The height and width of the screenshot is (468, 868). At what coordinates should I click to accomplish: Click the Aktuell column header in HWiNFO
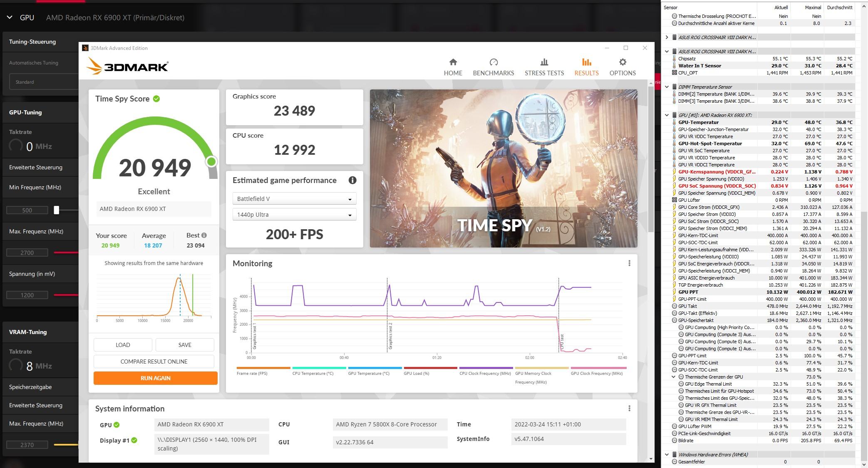pos(781,7)
